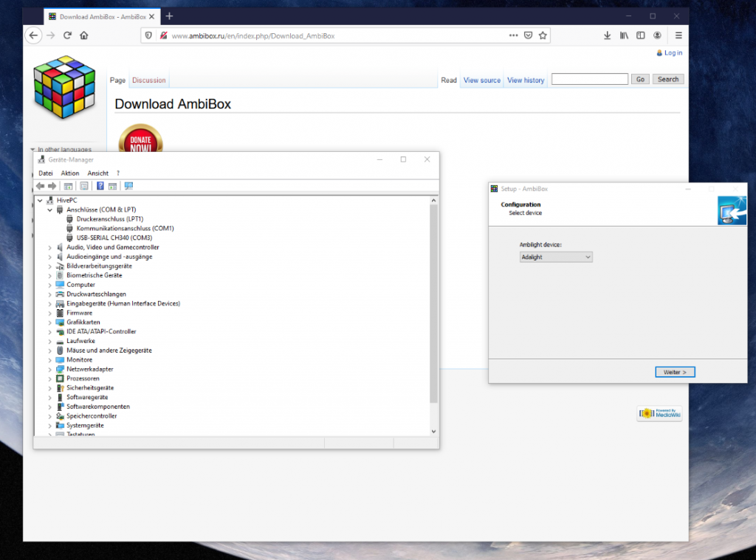Open the Aktion menu

click(x=70, y=173)
